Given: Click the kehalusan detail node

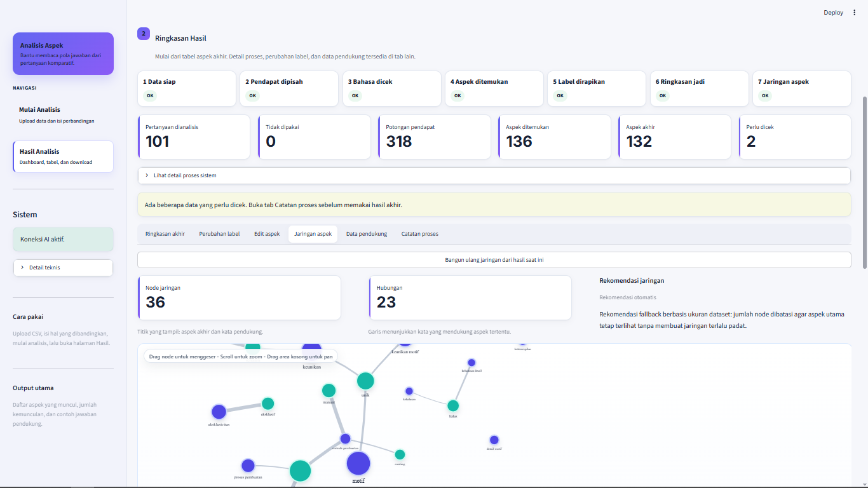Looking at the screenshot, I should pos(471,363).
